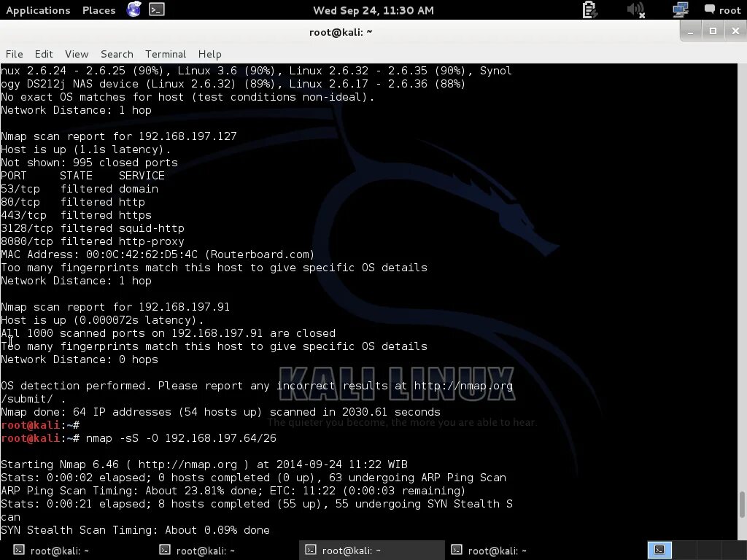
Task: Open the Applications menu
Action: tap(38, 10)
